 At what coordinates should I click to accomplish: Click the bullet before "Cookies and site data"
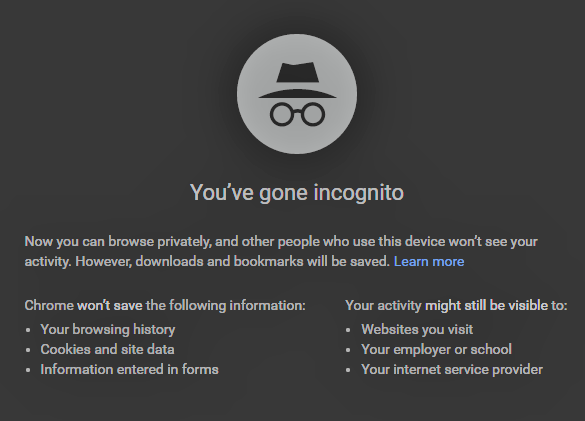click(x=28, y=350)
